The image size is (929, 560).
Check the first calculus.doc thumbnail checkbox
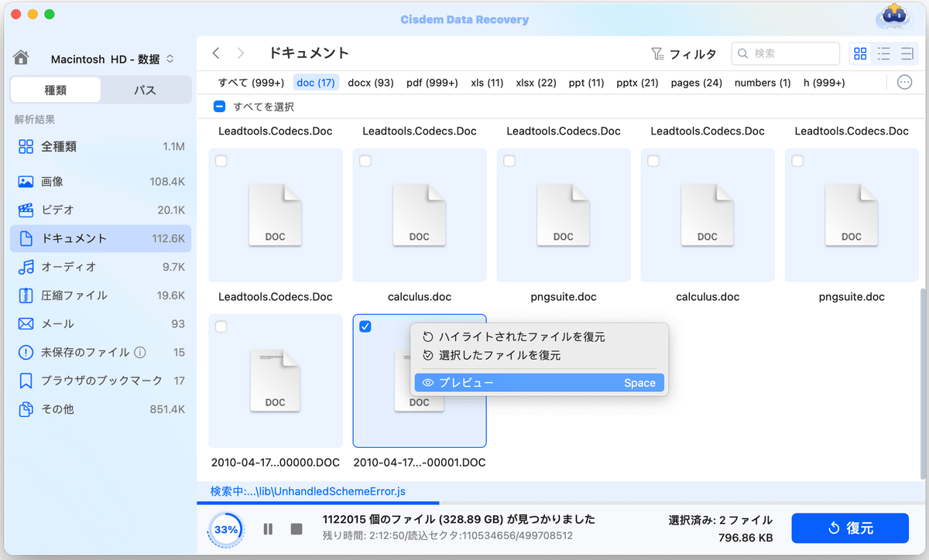365,161
